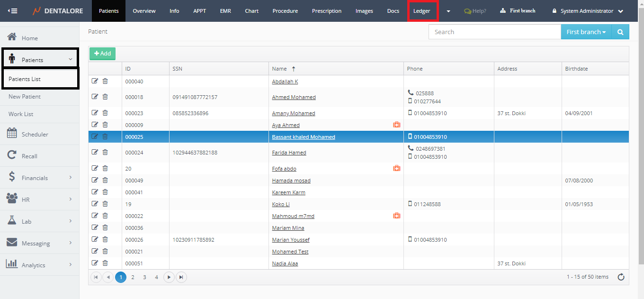This screenshot has width=644, height=299.
Task: Click into the patient Search field
Action: click(494, 32)
